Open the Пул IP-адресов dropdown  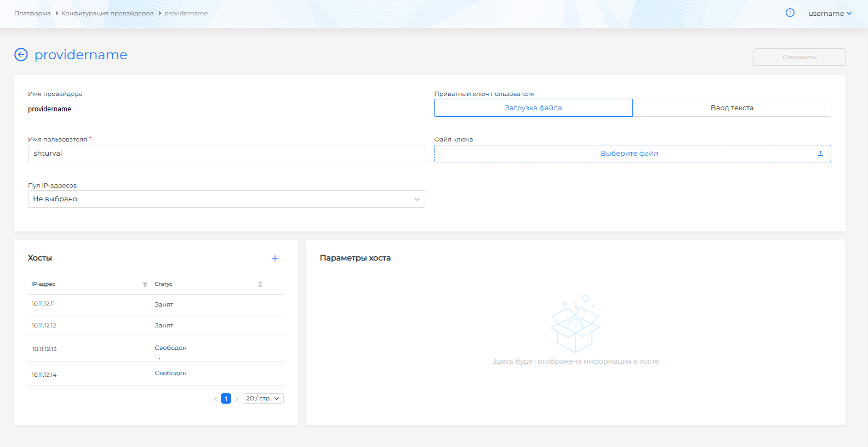click(x=226, y=199)
